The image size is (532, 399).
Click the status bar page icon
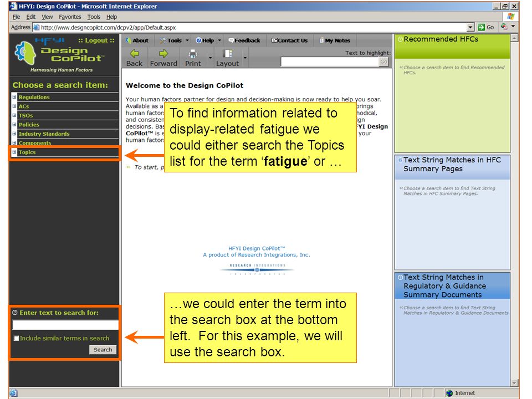pyautogui.click(x=13, y=393)
